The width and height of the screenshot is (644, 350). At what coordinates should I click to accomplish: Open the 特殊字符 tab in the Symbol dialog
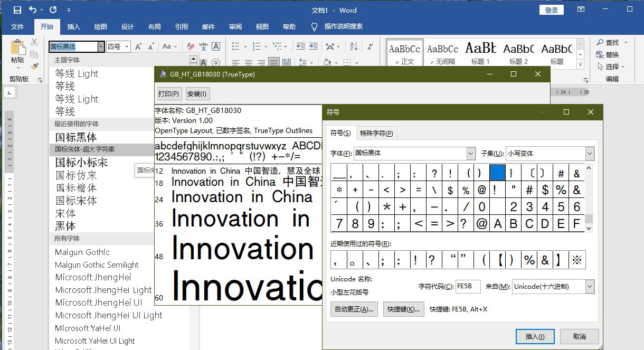pyautogui.click(x=376, y=133)
